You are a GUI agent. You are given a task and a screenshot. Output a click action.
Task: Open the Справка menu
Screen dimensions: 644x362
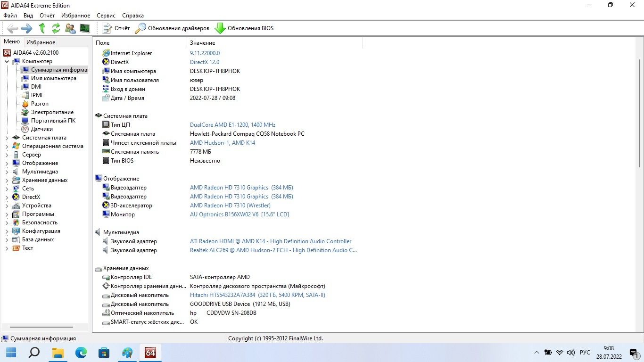click(x=133, y=16)
